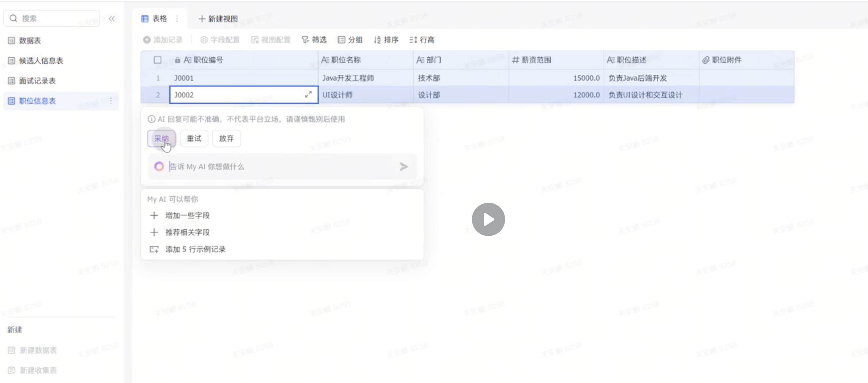The image size is (868, 383).
Task: Select the UI设计师 cell
Action: 366,95
